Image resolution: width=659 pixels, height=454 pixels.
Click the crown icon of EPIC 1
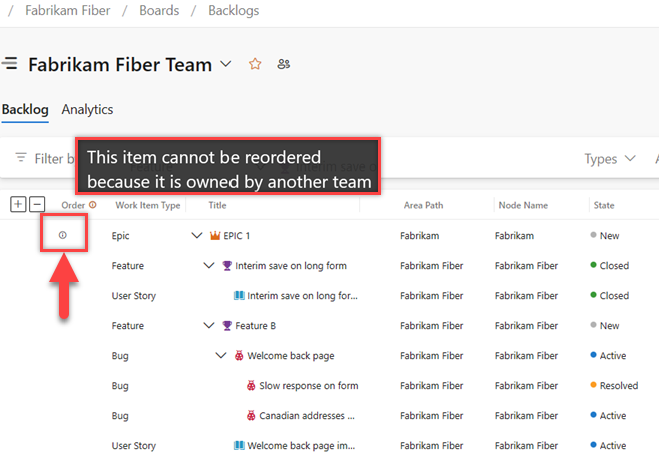coord(215,235)
